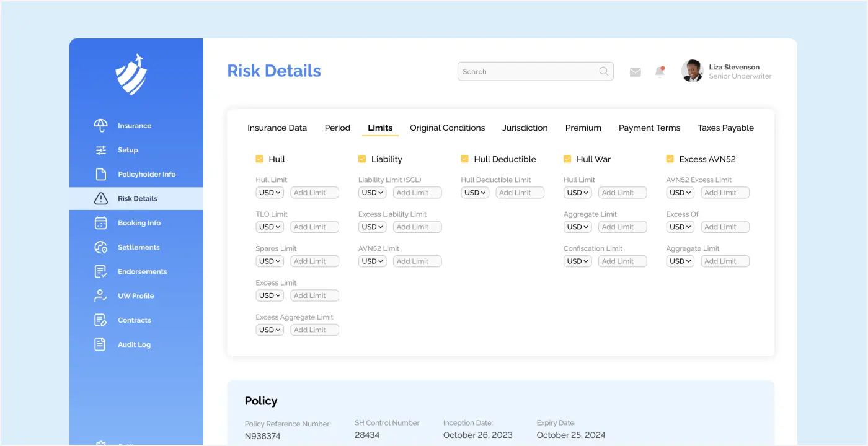Open the notifications bell
868x446 pixels.
click(x=660, y=72)
